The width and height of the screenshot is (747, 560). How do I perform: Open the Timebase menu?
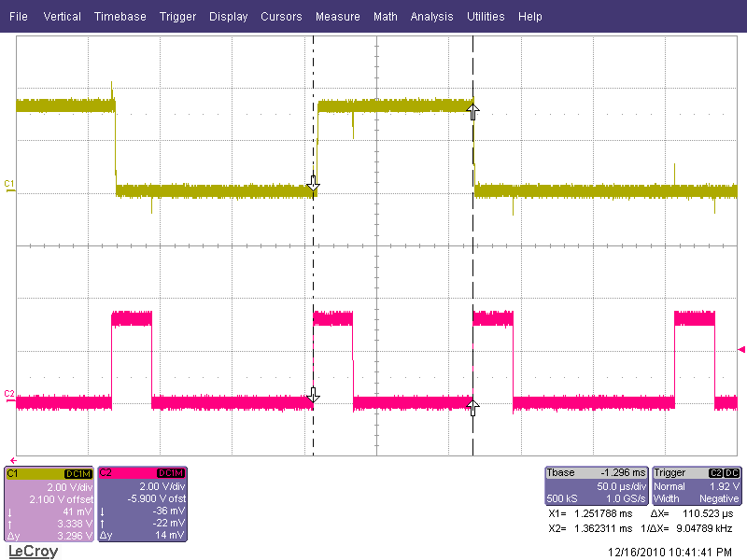pyautogui.click(x=120, y=17)
